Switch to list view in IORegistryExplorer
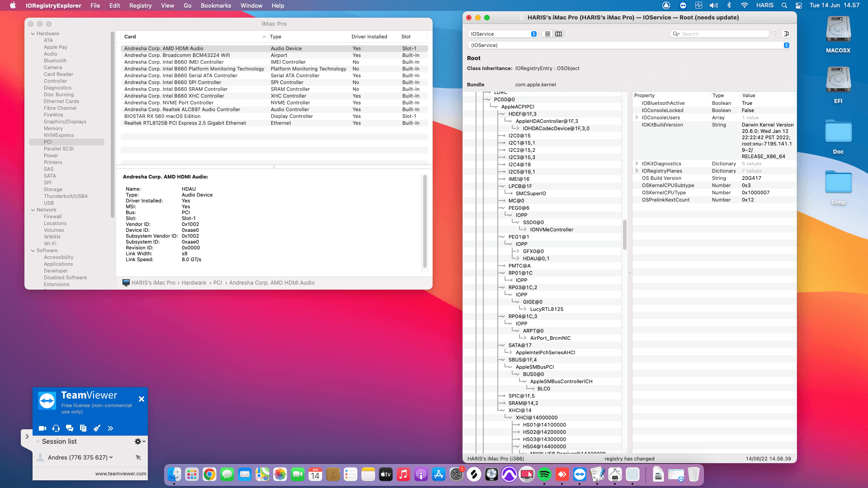 (x=547, y=34)
